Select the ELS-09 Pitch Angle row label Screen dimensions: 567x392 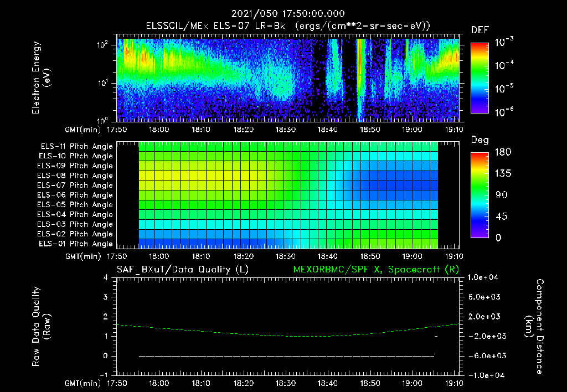75,166
